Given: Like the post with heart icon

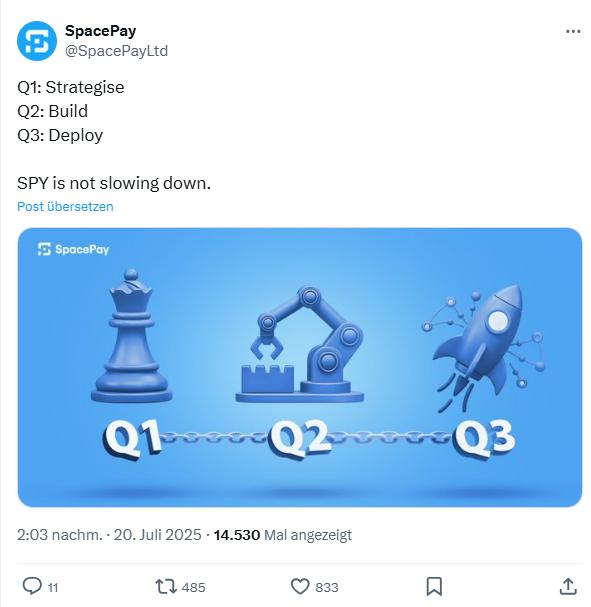Looking at the screenshot, I should (x=300, y=586).
